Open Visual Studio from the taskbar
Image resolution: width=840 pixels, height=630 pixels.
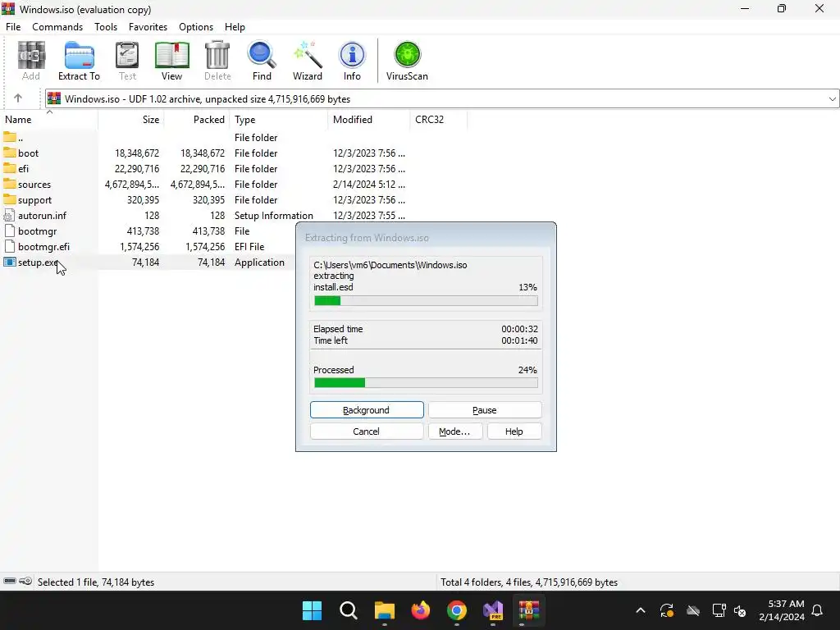click(493, 610)
